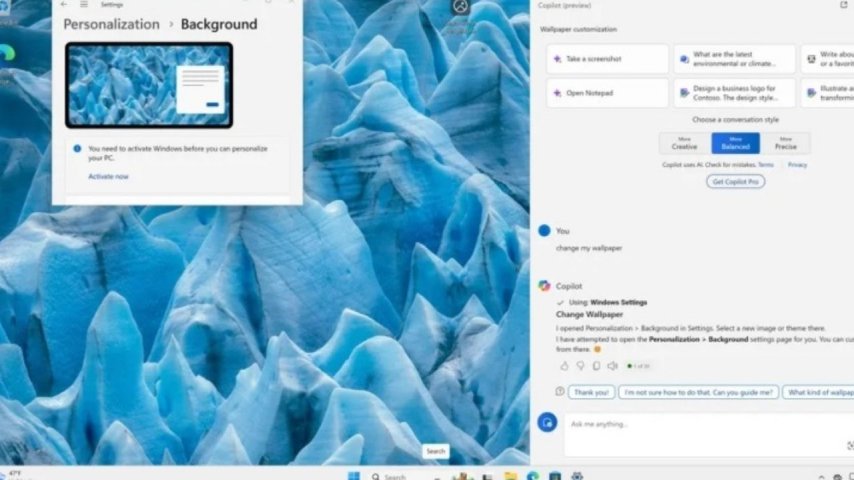Click the image capture icon in chat box
This screenshot has width=854, height=480.
coord(850,446)
